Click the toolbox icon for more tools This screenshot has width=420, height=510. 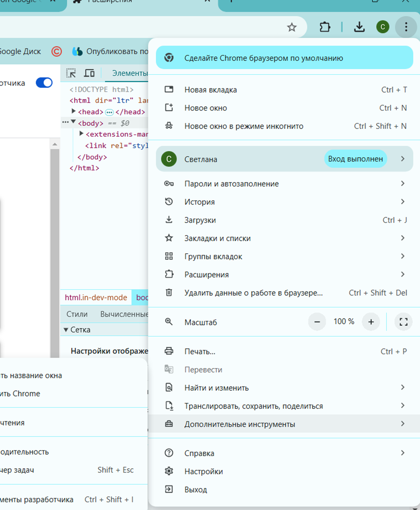coord(169,424)
